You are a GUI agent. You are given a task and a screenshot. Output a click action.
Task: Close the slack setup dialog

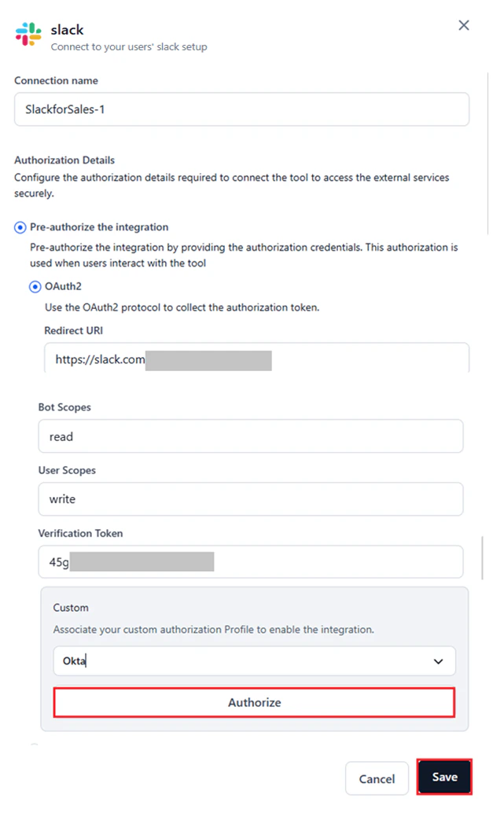tap(464, 25)
